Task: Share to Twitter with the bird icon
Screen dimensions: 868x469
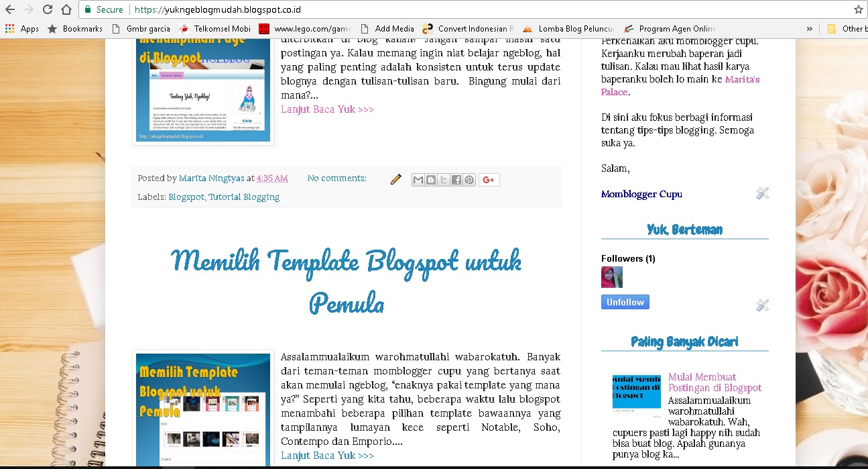Action: click(x=443, y=179)
